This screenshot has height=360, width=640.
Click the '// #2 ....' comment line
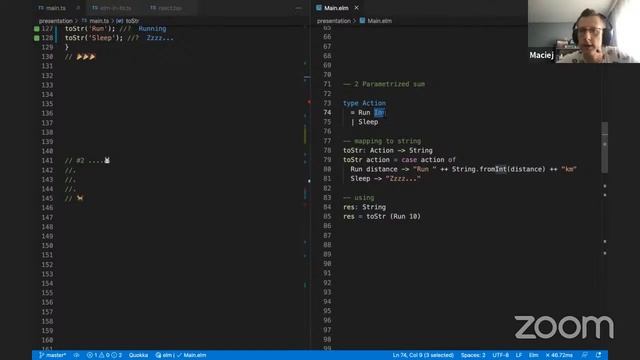point(87,160)
